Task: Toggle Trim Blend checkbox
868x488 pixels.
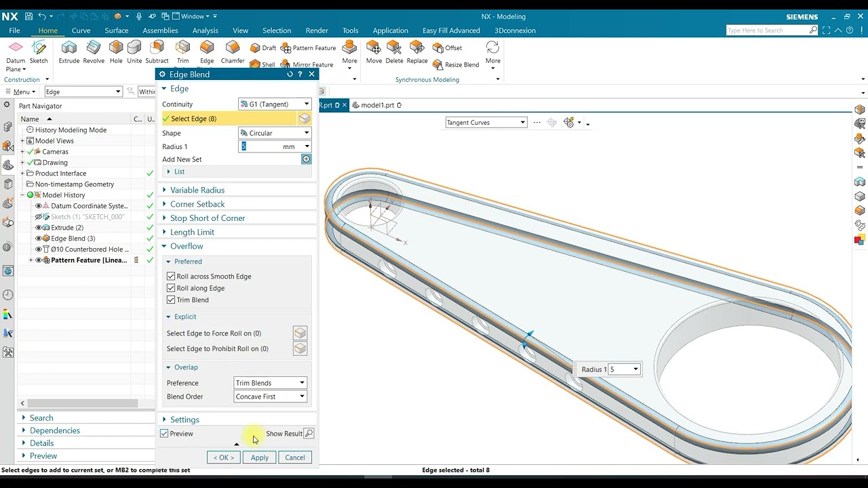Action: [x=171, y=300]
